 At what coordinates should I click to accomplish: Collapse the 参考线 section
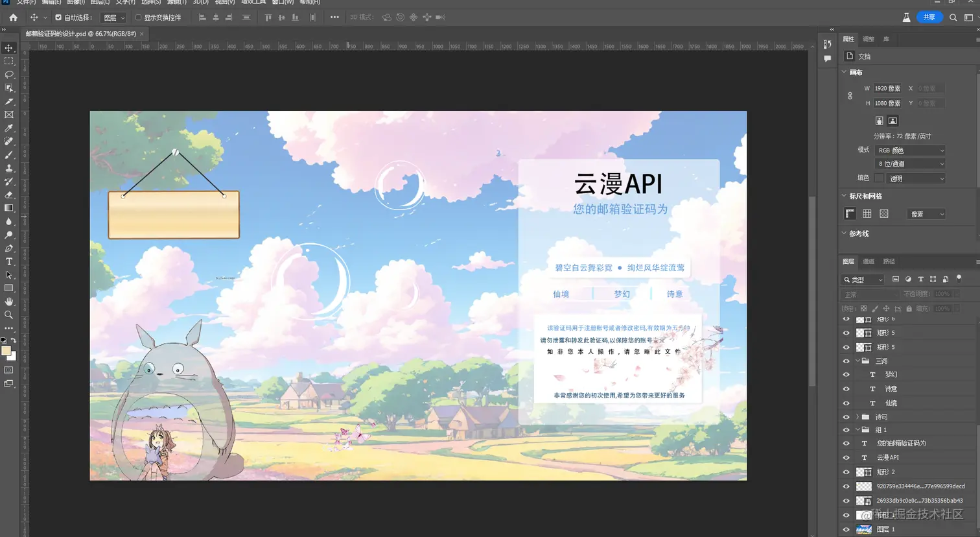click(x=844, y=233)
